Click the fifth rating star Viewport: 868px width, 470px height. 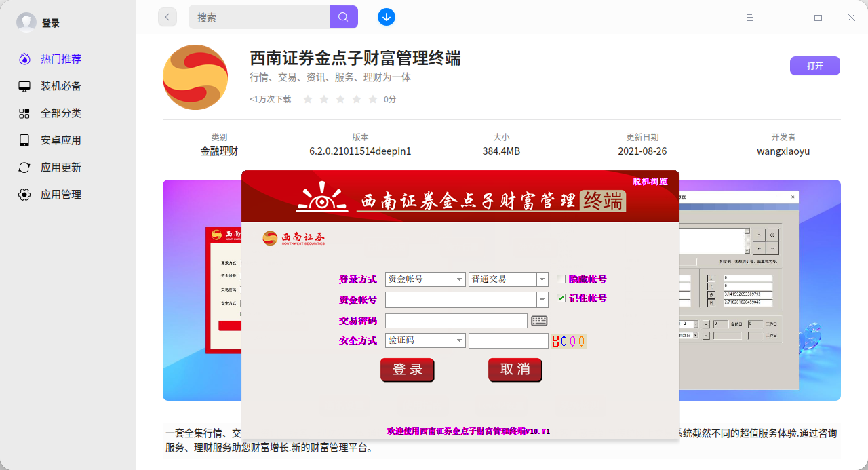pyautogui.click(x=373, y=99)
